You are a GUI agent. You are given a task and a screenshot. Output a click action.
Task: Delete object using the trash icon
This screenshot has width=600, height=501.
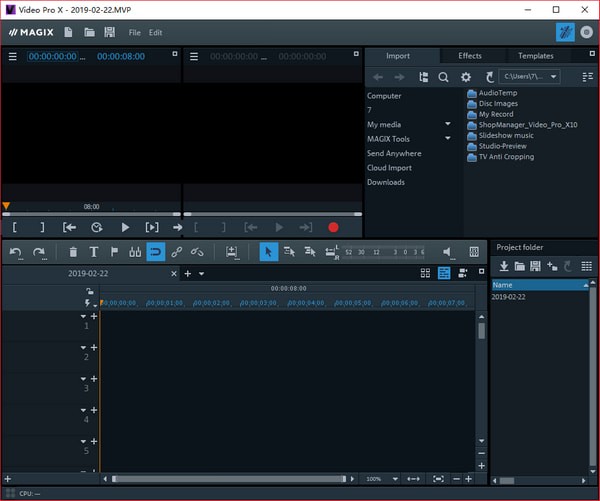pyautogui.click(x=72, y=252)
